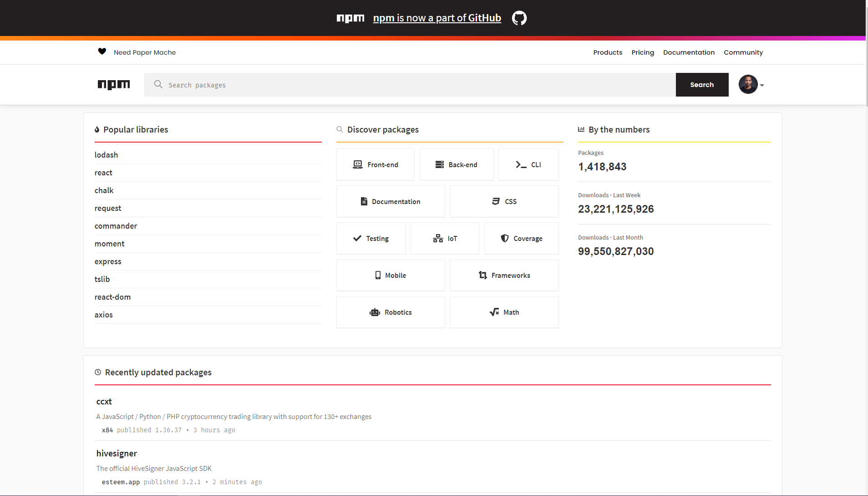Click the ccxt description text
868x496 pixels.
(234, 417)
